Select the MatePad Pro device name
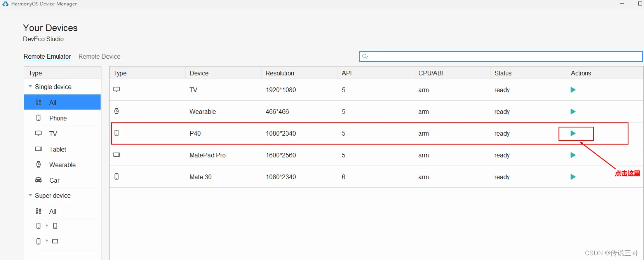The width and height of the screenshot is (644, 260). pos(207,155)
